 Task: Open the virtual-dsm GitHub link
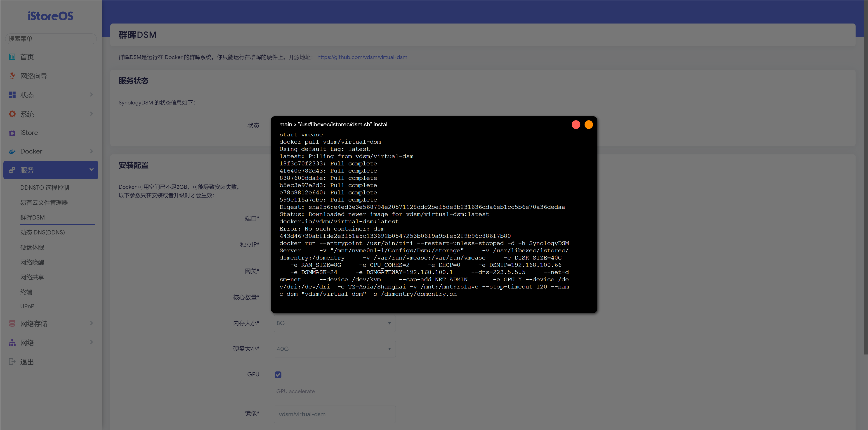[362, 57]
